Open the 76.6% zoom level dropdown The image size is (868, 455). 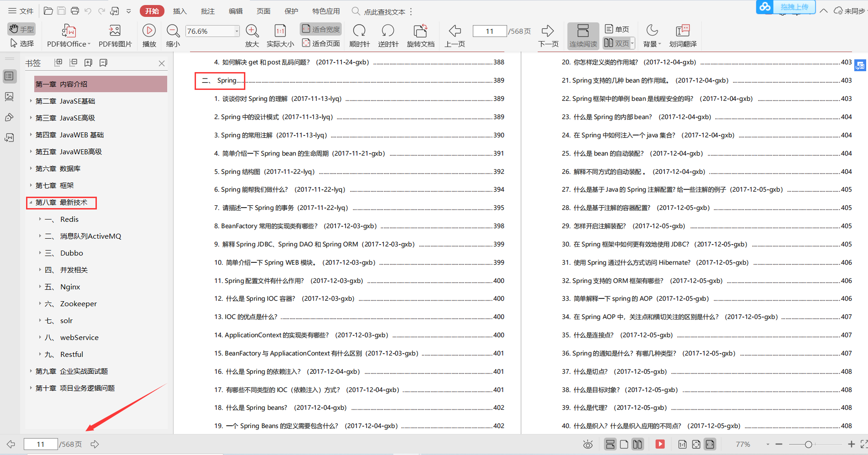pos(237,31)
